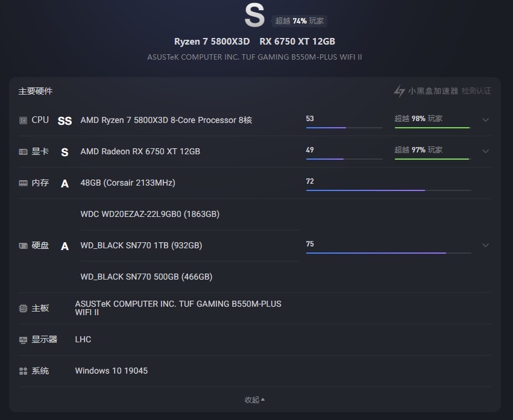Expand the hard disk row chevron
Viewport: 513px width, 420px height.
click(x=485, y=245)
